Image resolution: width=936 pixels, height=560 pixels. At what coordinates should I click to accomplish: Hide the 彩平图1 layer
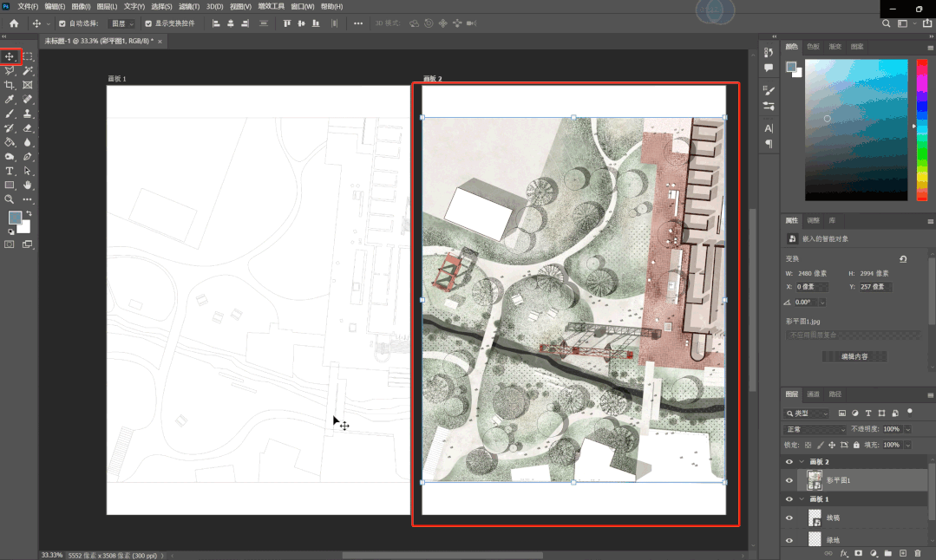click(789, 480)
